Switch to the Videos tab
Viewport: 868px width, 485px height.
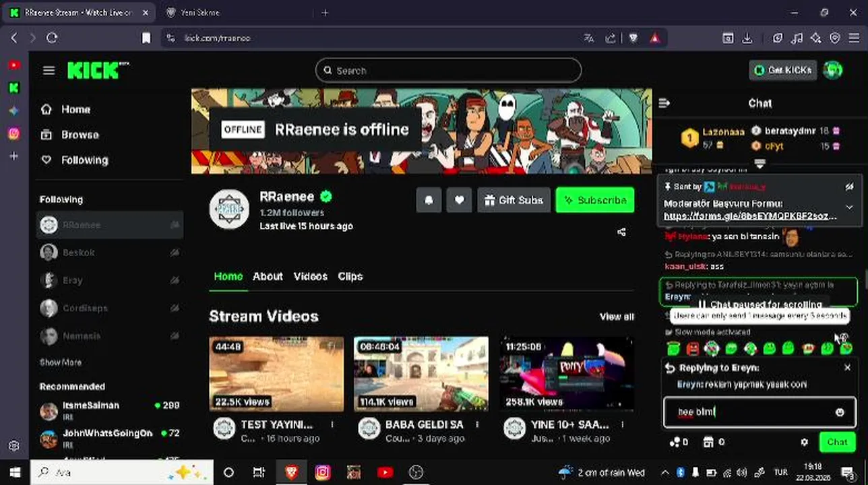coord(310,277)
